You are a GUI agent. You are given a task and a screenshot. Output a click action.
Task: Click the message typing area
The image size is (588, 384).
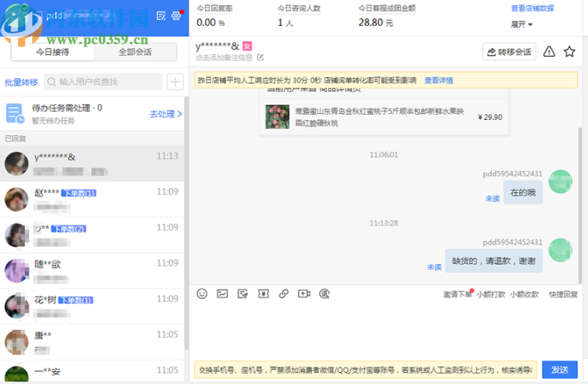385,330
